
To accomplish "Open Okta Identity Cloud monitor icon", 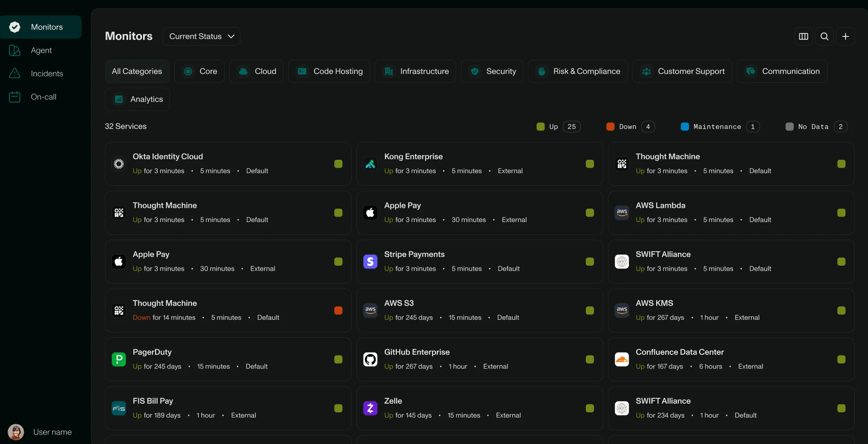I will [x=119, y=164].
